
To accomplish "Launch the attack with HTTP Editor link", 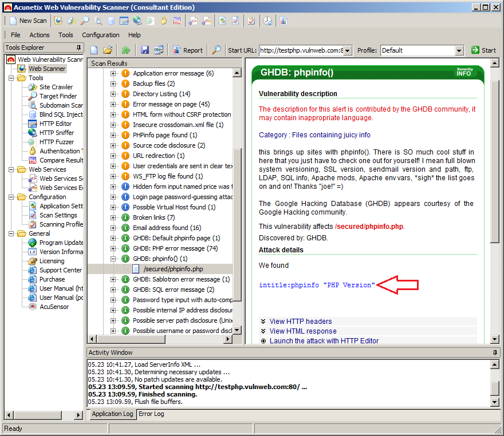I will click(324, 341).
